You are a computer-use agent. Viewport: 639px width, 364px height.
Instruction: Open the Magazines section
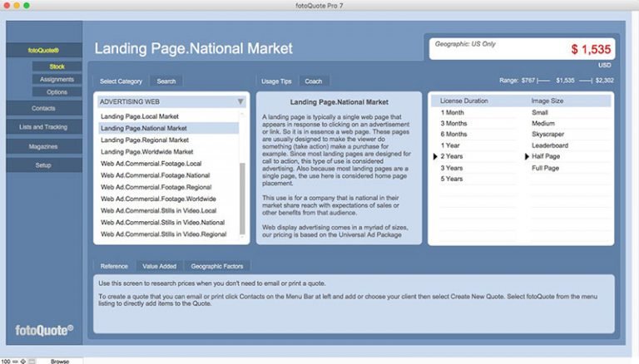44,146
